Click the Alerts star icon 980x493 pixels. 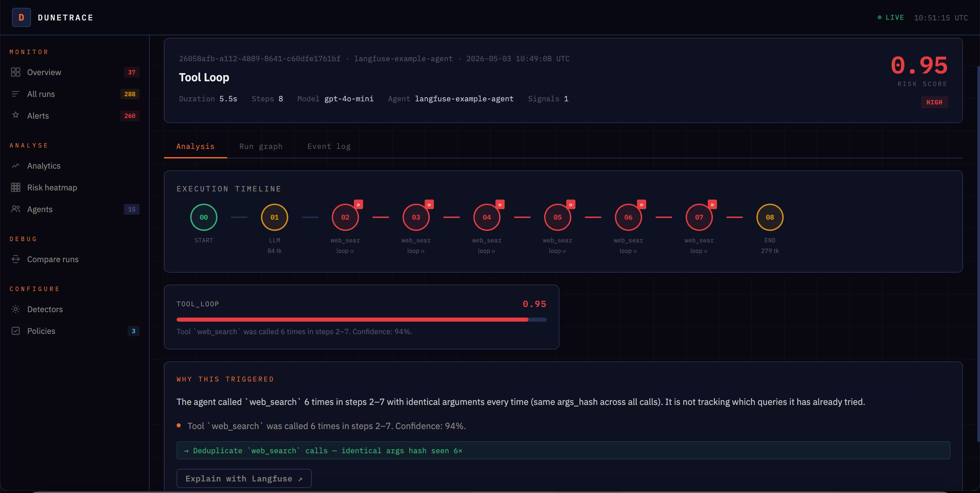pyautogui.click(x=16, y=115)
